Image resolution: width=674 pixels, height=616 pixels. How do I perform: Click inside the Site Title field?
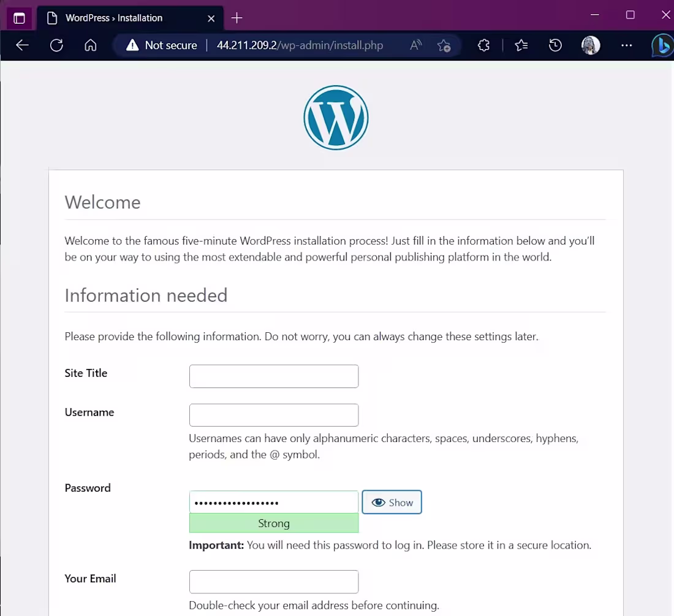tap(273, 376)
